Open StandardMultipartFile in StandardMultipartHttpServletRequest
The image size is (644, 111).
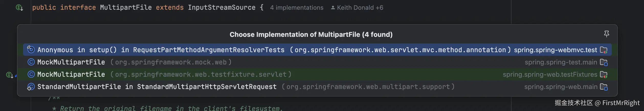[157, 87]
